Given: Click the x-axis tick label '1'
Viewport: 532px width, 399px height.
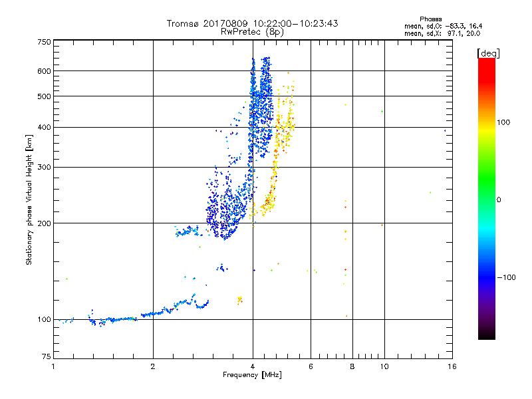Looking at the screenshot, I should (x=53, y=366).
